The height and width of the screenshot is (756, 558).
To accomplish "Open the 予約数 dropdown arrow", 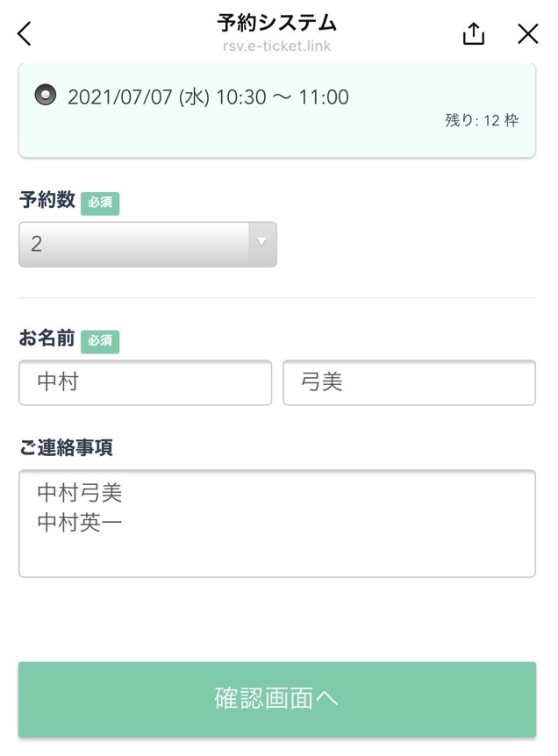I will 261,243.
